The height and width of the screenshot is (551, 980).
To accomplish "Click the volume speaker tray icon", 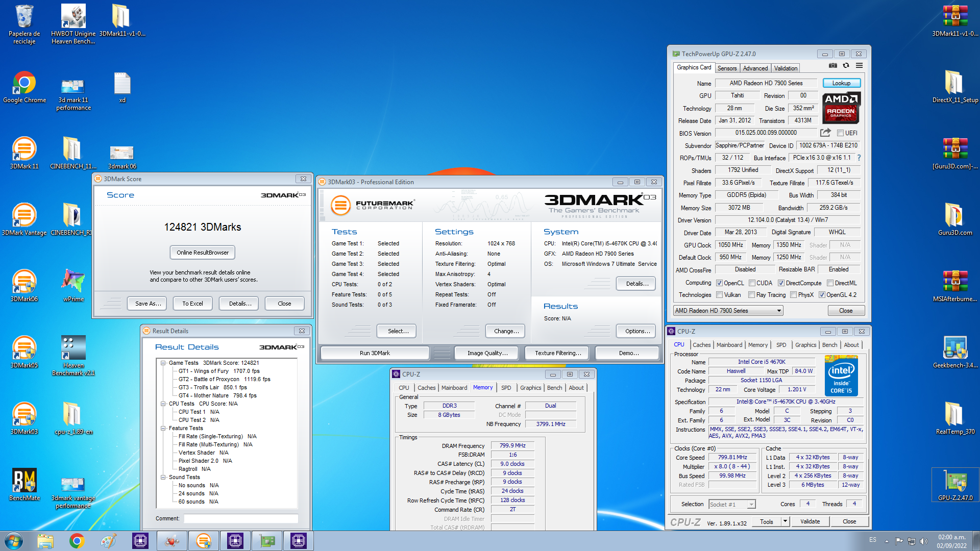I will 923,541.
